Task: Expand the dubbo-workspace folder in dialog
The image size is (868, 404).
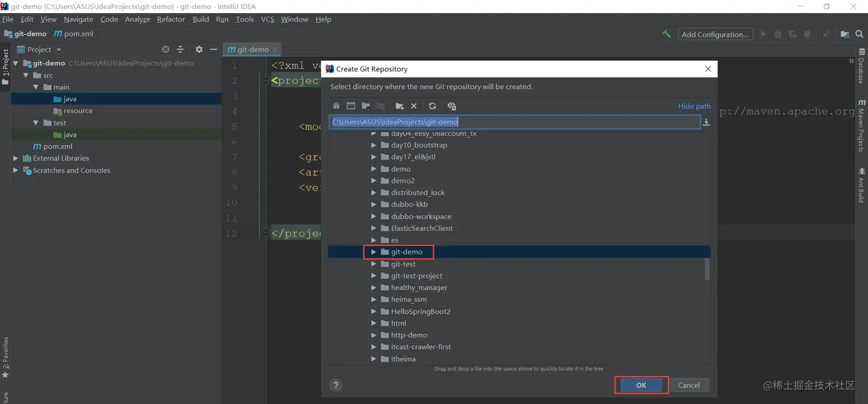Action: 373,216
